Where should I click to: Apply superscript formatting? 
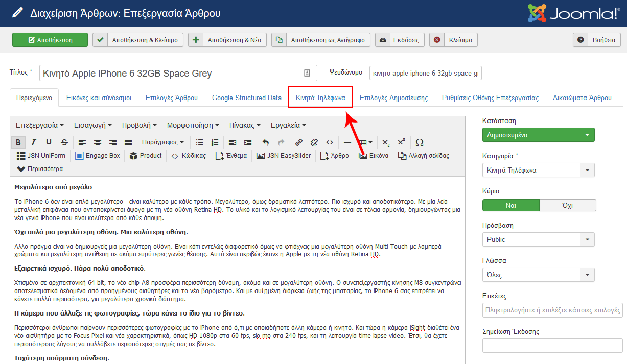pyautogui.click(x=402, y=142)
